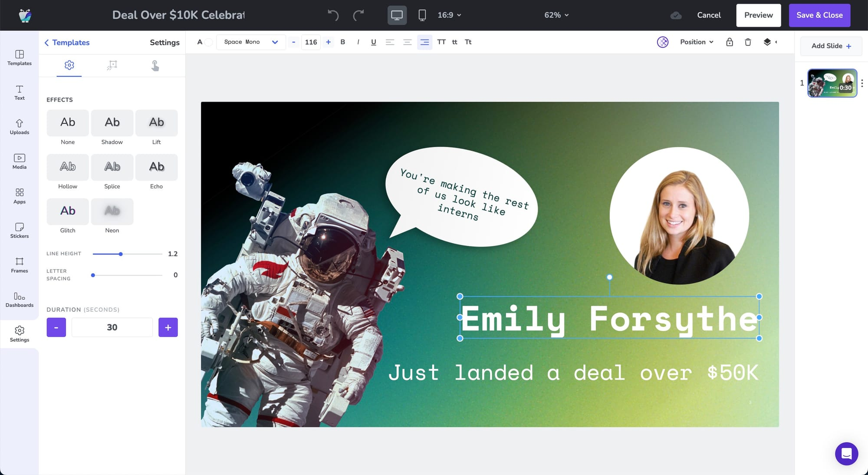This screenshot has width=868, height=475.
Task: Switch to the animation settings tab
Action: [x=112, y=65]
